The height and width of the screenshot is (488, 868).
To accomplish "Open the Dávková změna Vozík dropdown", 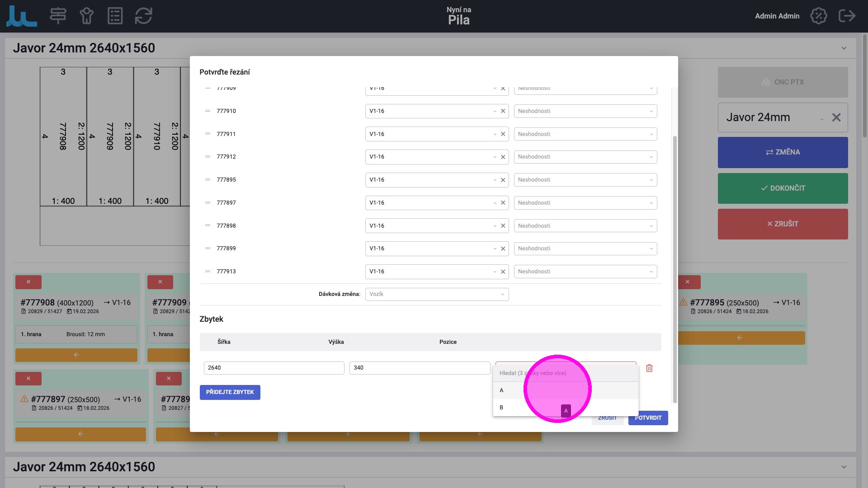I will (x=436, y=294).
